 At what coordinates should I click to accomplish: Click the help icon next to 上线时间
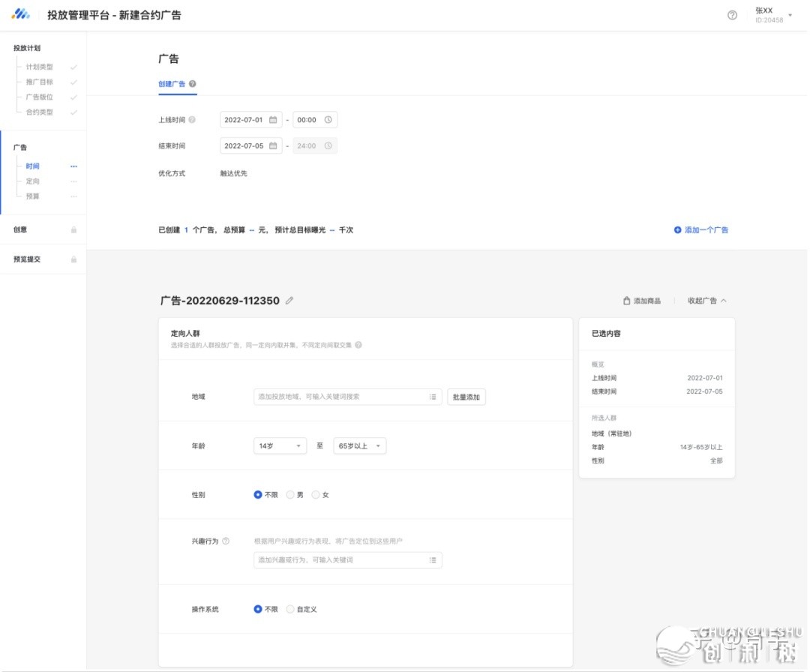coord(192,120)
